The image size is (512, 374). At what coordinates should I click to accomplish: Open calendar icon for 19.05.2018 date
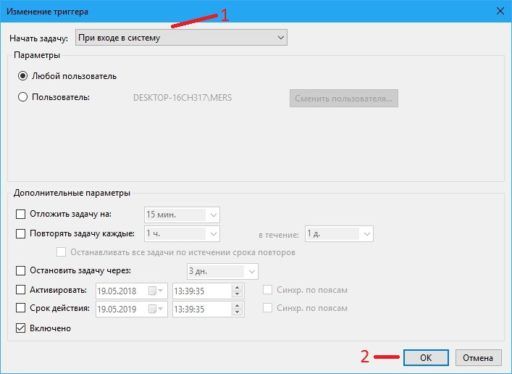pos(155,291)
